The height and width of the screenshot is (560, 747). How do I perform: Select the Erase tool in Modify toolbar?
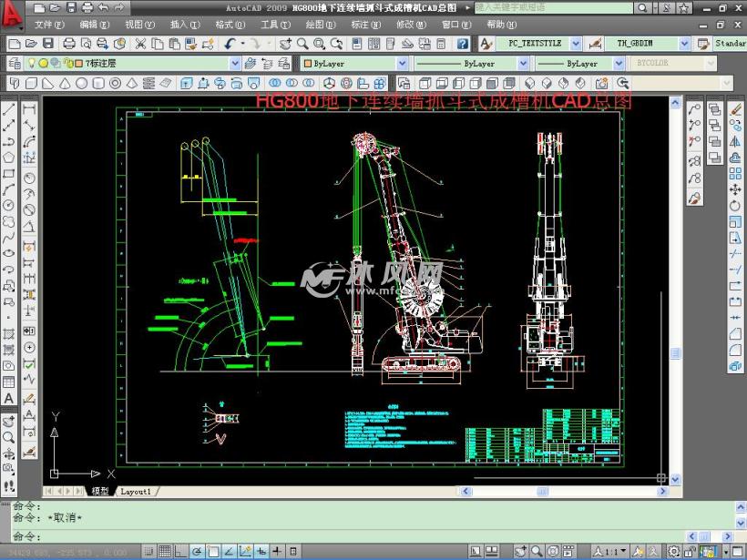click(x=736, y=108)
